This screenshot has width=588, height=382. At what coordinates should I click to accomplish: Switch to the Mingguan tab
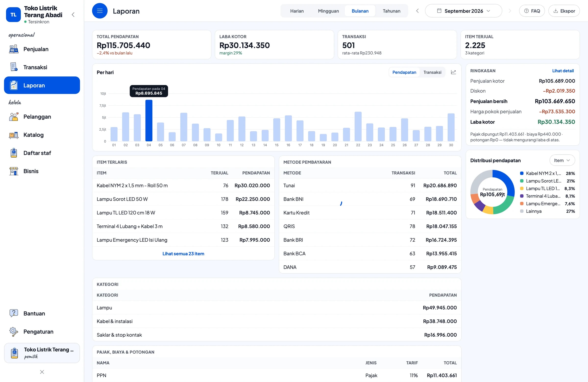pos(328,11)
